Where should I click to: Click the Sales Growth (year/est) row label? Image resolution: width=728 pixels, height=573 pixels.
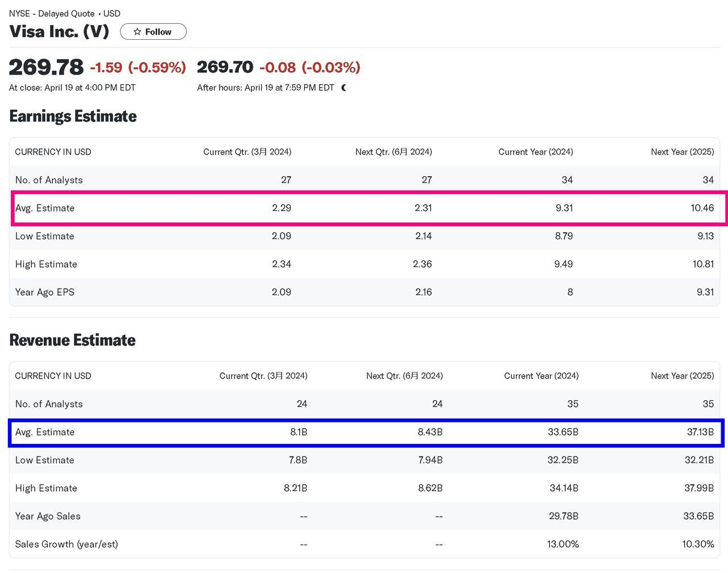coord(67,544)
